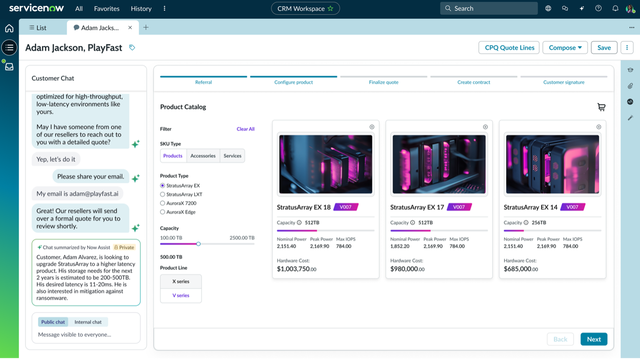Screen dimensions: 640x360
Task: Toggle the Accessories SKU type filter
Action: pyautogui.click(x=203, y=156)
